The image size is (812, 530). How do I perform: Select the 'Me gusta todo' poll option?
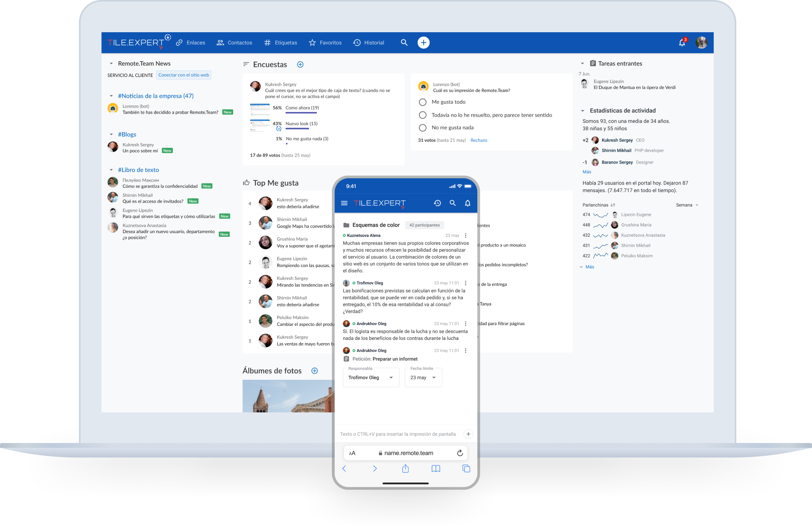tap(423, 102)
